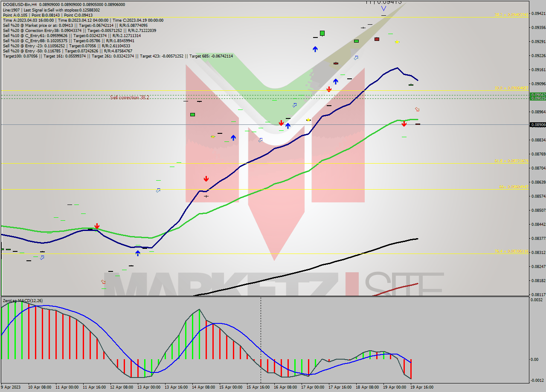
Task: Click the 'Sell %20 @ Entry -23' line
Action: [67, 46]
